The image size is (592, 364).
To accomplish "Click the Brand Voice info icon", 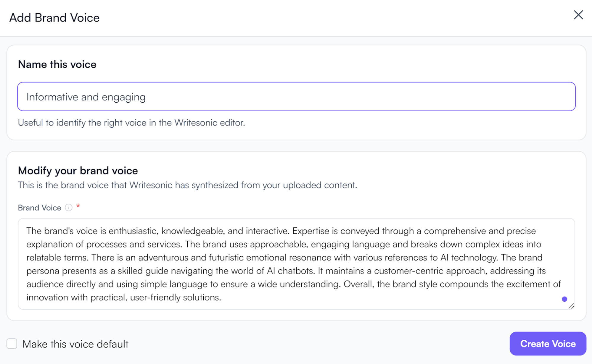I will coord(69,208).
